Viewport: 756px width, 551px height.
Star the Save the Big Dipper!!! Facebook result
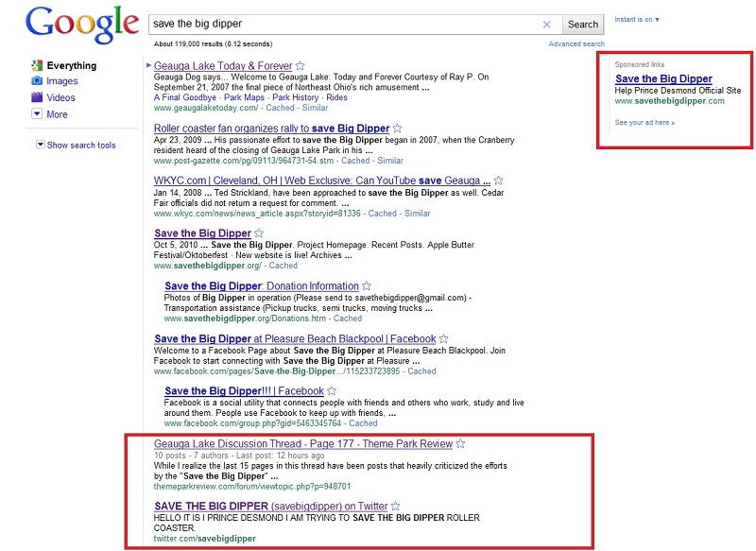click(x=332, y=391)
